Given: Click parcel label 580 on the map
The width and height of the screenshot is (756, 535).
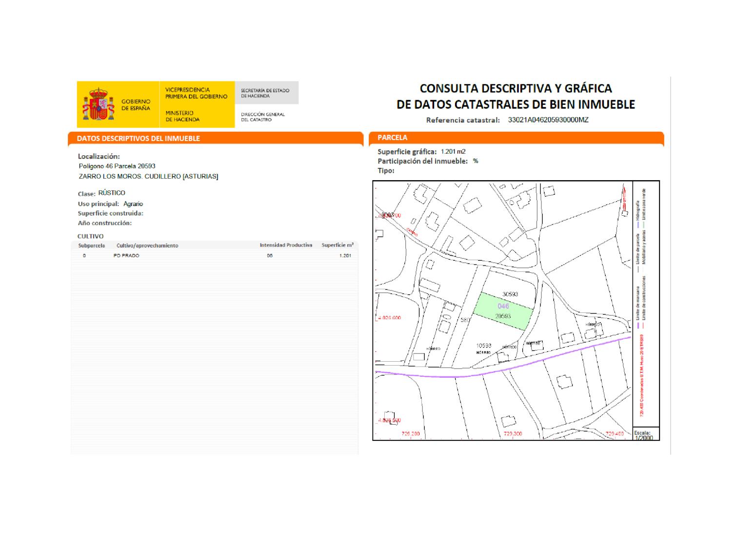Looking at the screenshot, I should click(x=465, y=320).
